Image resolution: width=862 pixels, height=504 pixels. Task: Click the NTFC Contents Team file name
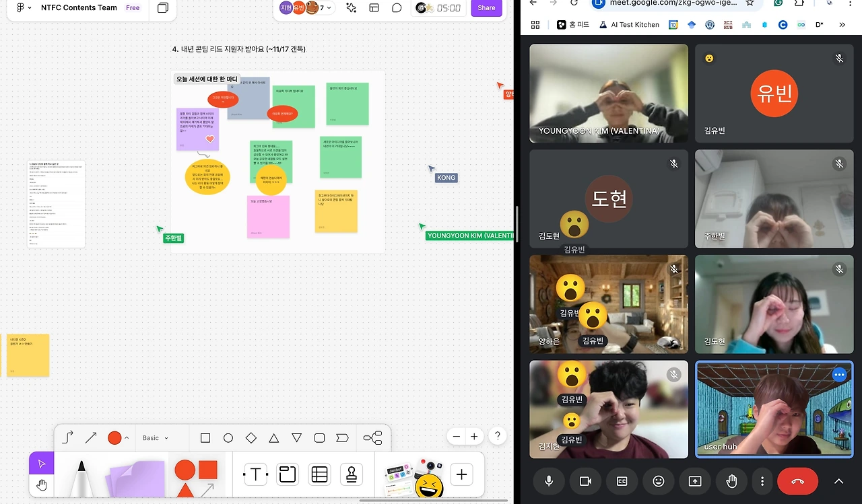tap(79, 8)
